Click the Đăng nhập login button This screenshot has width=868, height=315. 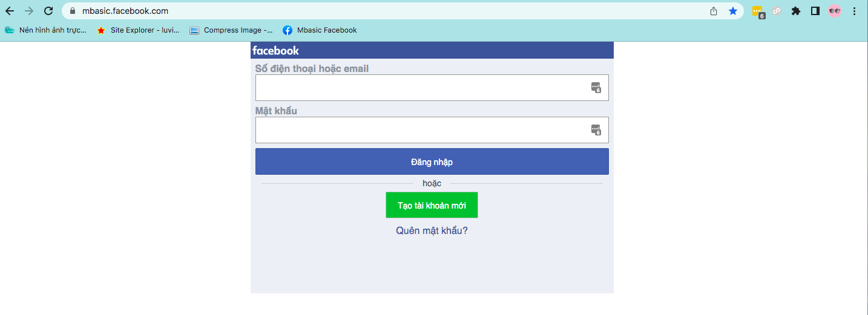432,161
